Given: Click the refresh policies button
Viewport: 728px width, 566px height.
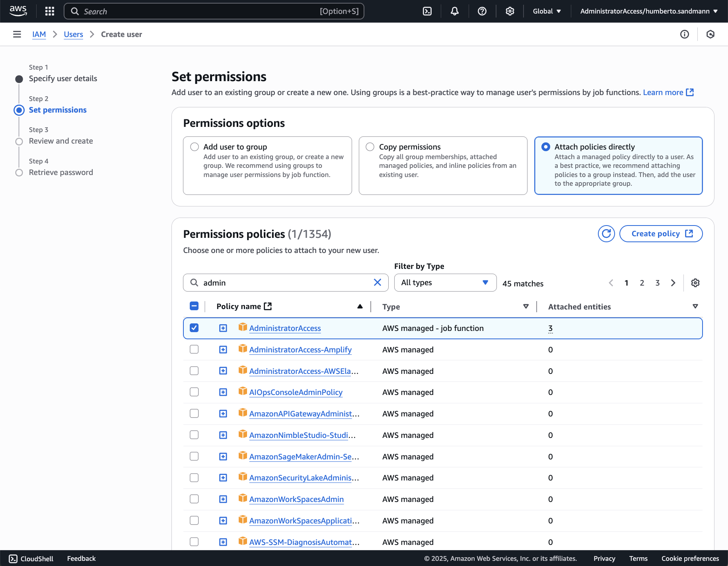Looking at the screenshot, I should (x=606, y=234).
